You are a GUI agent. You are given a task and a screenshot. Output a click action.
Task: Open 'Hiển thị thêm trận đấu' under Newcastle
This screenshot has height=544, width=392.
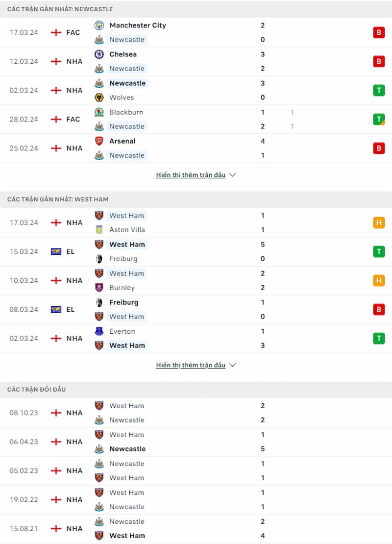pyautogui.click(x=191, y=175)
